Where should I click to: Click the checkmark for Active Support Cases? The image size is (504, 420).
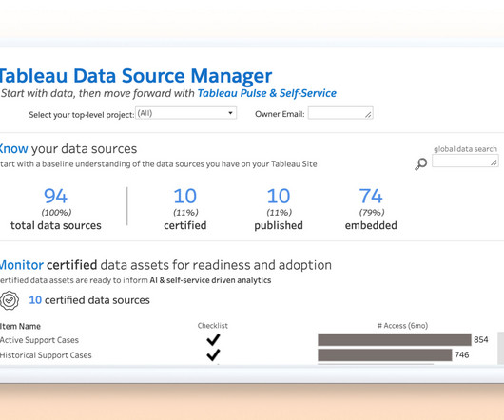[213, 339]
